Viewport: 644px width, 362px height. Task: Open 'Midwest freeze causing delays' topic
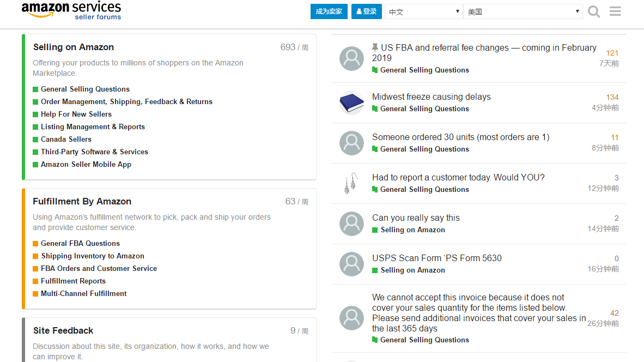[x=432, y=97]
